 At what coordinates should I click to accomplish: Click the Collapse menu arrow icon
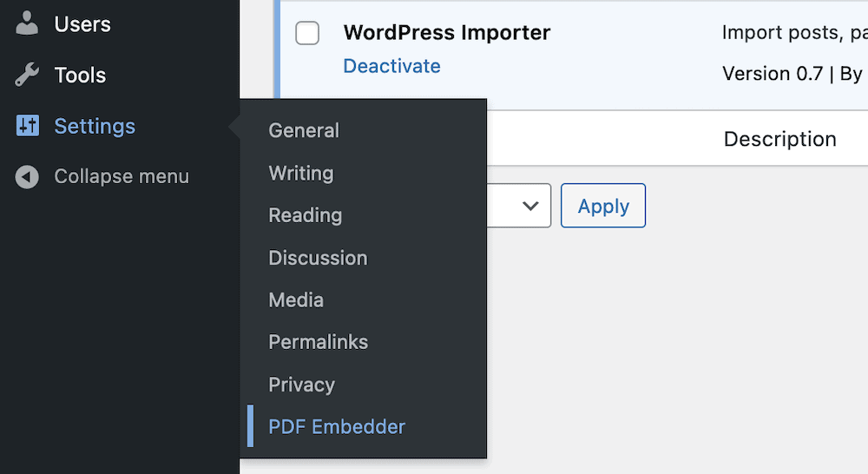tap(27, 176)
